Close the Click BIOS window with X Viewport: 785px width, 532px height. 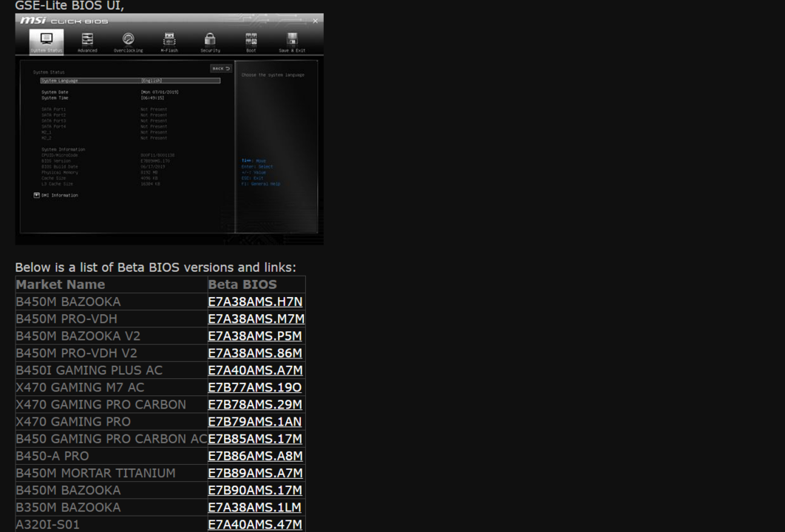[315, 21]
